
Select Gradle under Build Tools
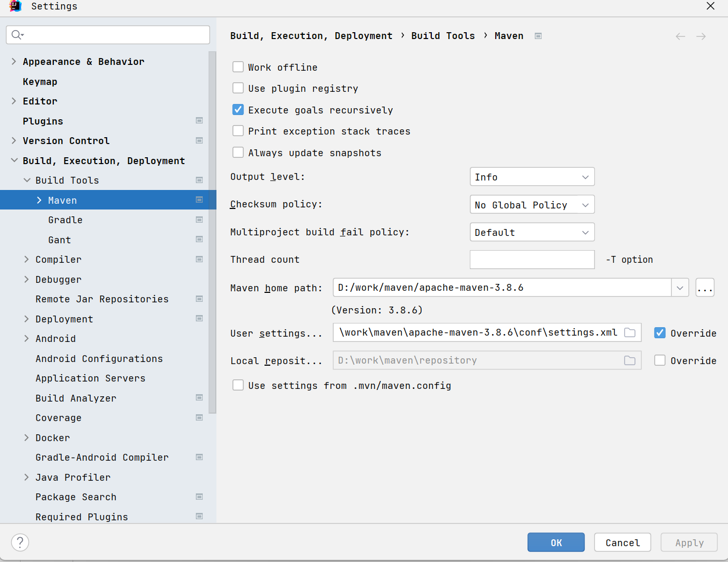click(65, 220)
